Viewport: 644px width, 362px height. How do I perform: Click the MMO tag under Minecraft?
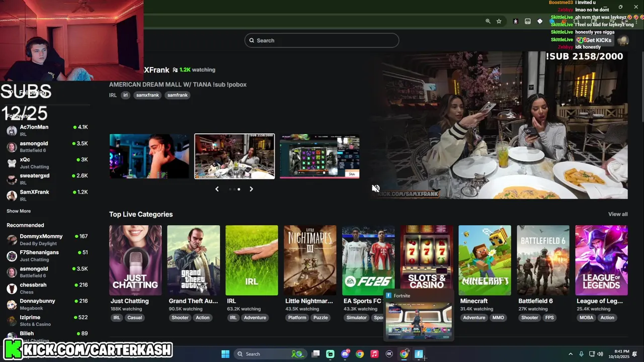[498, 318]
